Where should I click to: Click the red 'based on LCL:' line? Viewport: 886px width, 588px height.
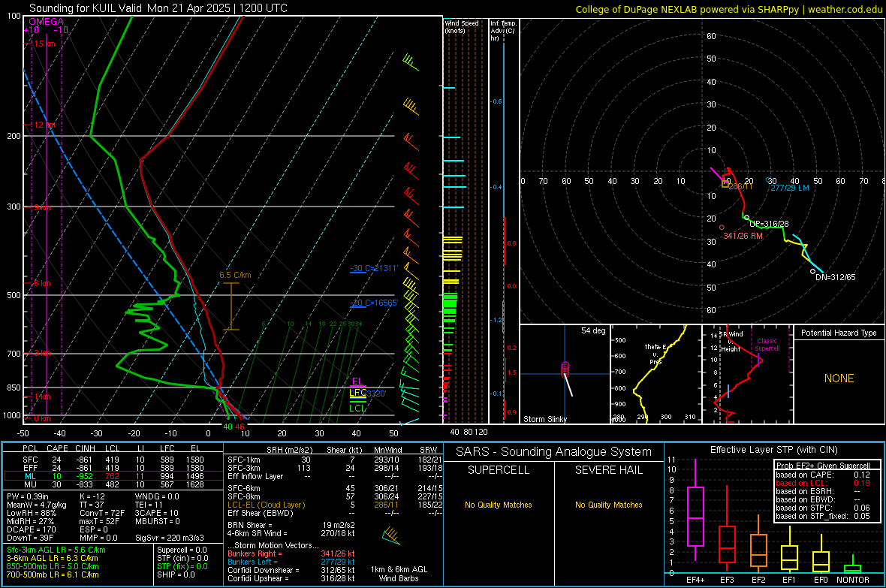coord(823,483)
